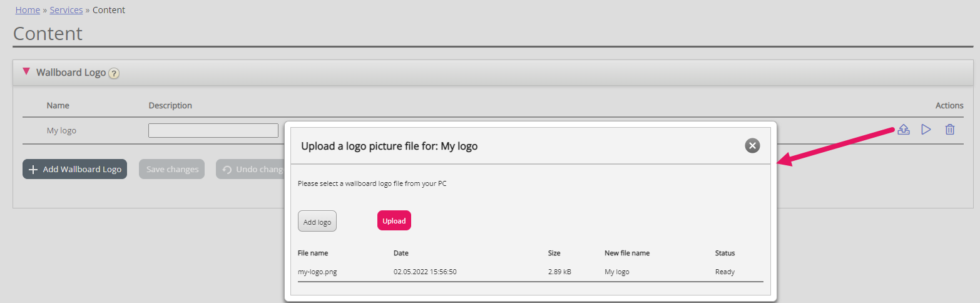
Task: Click the Add Wallboard Logo button
Action: tap(75, 169)
